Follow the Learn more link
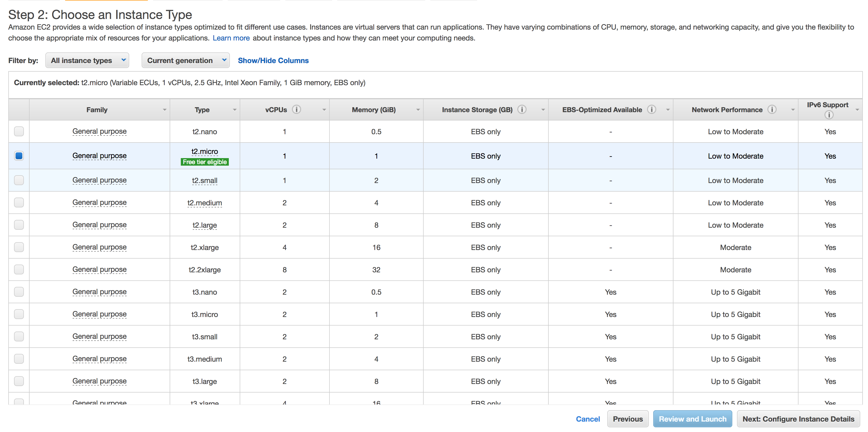The height and width of the screenshot is (432, 868). coord(231,38)
